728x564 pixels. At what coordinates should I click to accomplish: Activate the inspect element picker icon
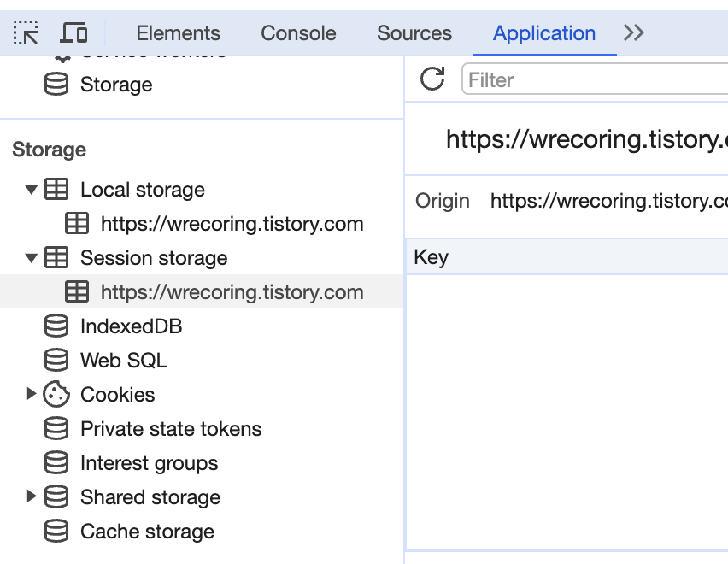[26, 33]
